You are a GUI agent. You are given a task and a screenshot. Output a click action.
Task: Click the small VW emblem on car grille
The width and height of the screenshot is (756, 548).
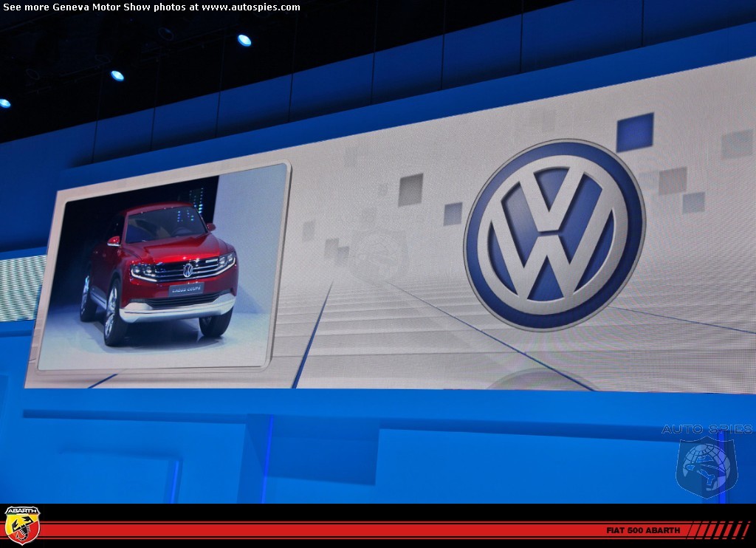tap(188, 270)
